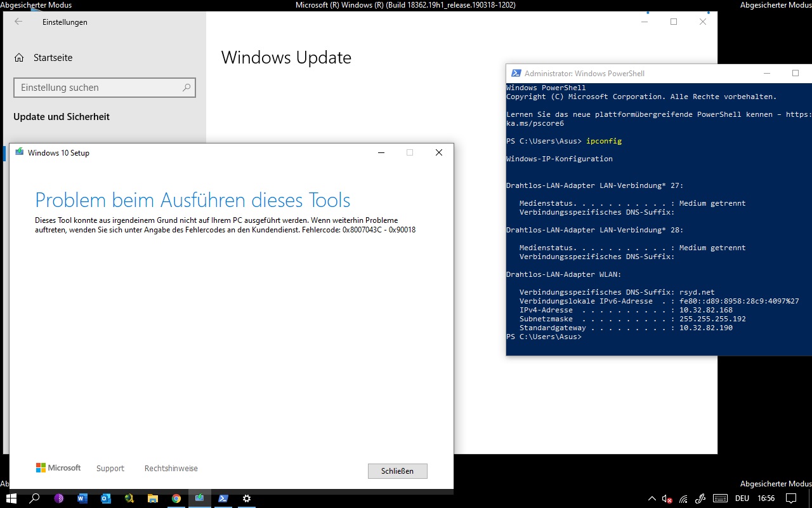
Task: Click the Einstellung suchen search field
Action: point(105,88)
